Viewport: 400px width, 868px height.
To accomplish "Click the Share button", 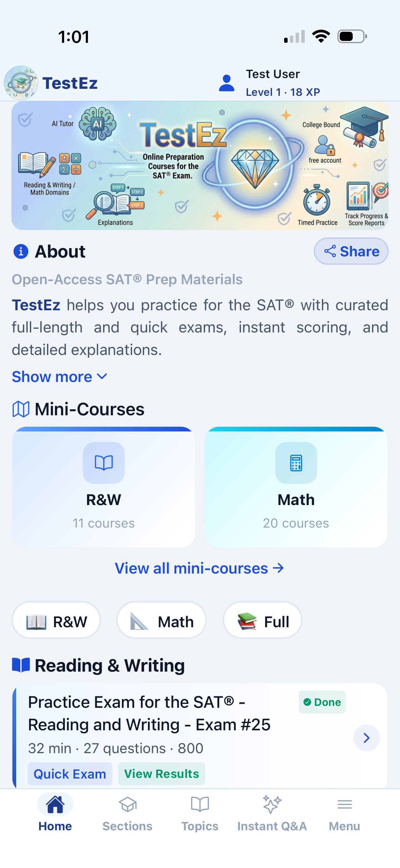I will pos(351,251).
